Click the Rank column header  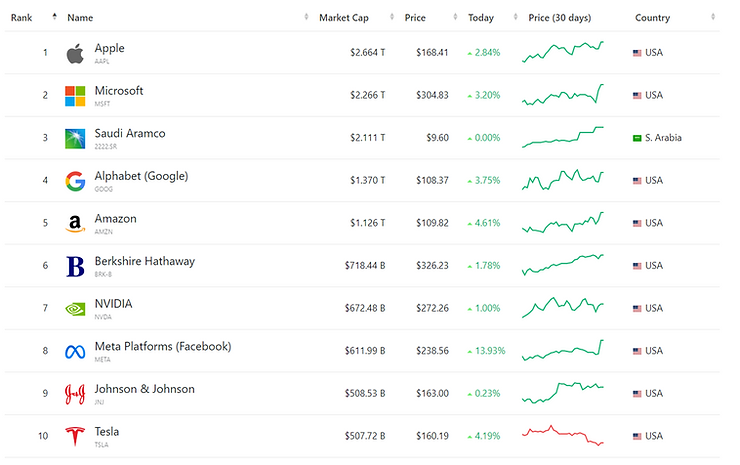(22, 18)
